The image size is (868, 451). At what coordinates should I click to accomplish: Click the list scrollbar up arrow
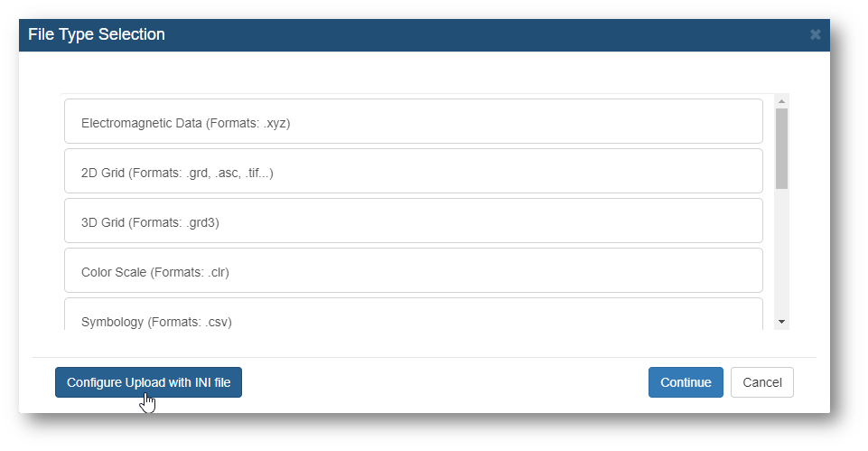781,101
